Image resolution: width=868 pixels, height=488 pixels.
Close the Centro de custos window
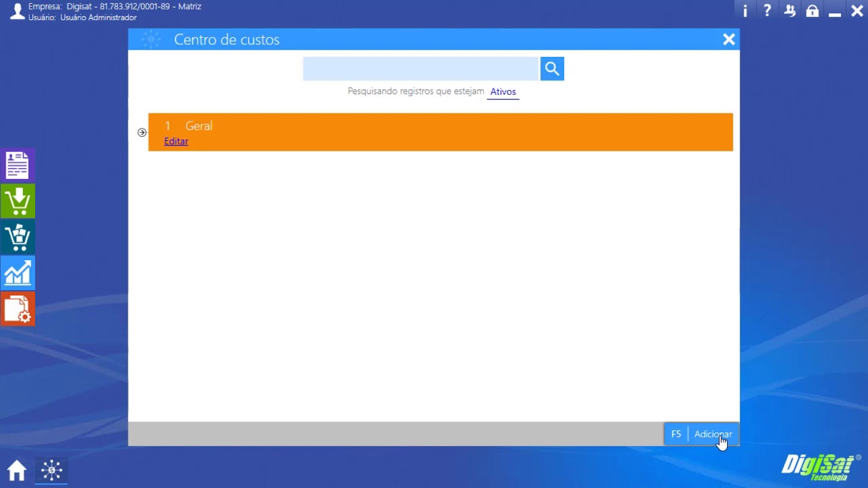(729, 39)
